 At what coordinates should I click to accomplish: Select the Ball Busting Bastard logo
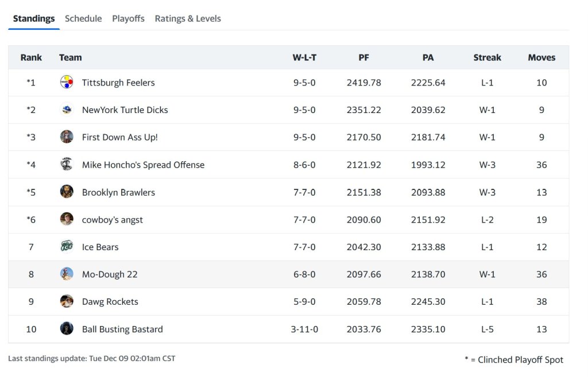coord(67,329)
